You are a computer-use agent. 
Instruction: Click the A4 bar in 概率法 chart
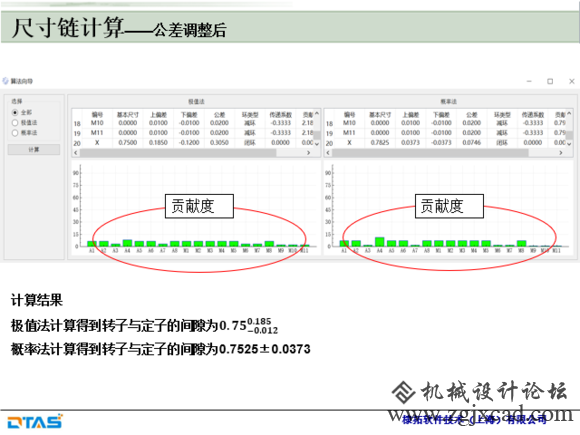click(x=380, y=242)
